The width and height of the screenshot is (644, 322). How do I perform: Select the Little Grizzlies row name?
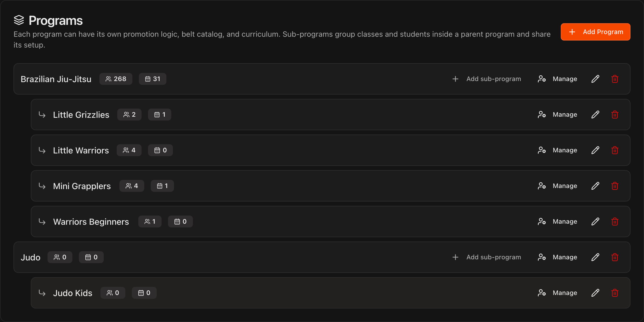tap(81, 115)
